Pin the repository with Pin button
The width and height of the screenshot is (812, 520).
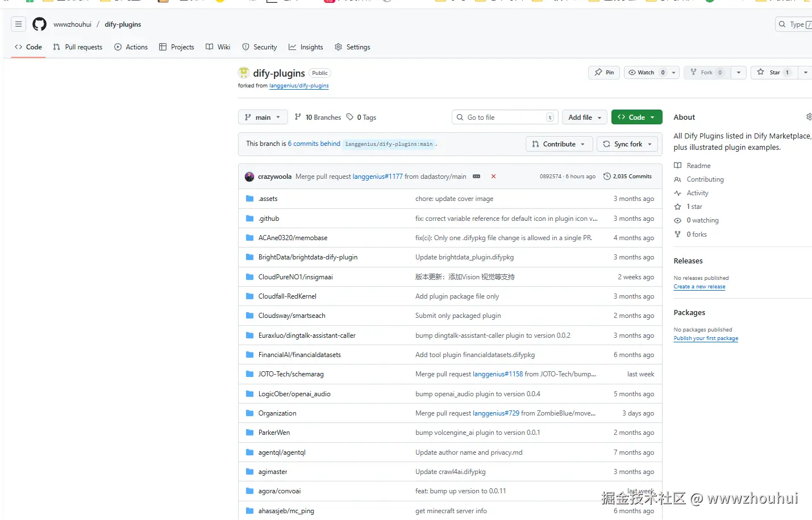[604, 73]
